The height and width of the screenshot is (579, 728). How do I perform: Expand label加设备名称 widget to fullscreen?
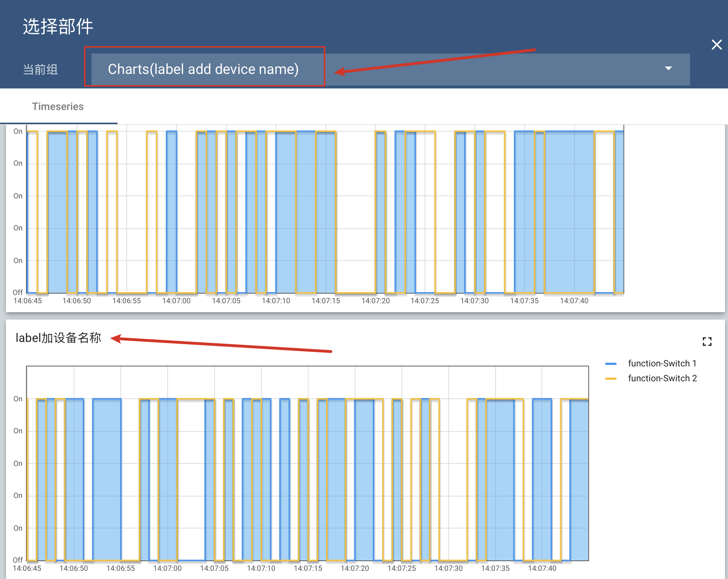[707, 342]
